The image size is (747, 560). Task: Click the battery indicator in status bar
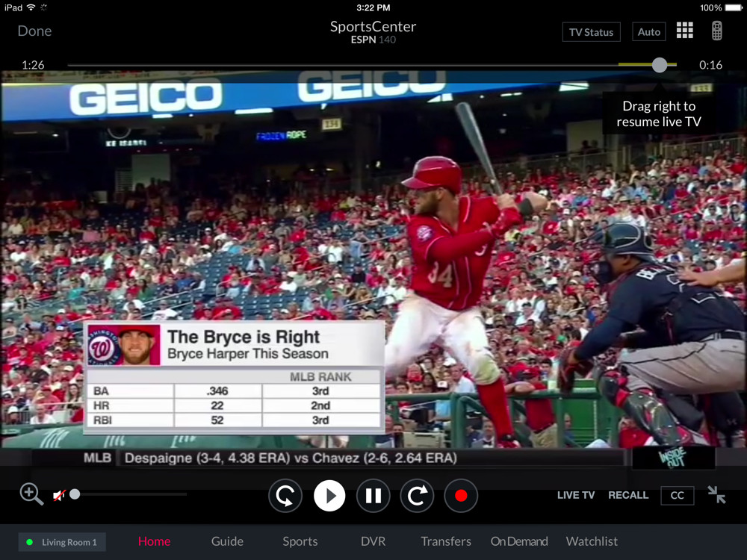point(734,7)
